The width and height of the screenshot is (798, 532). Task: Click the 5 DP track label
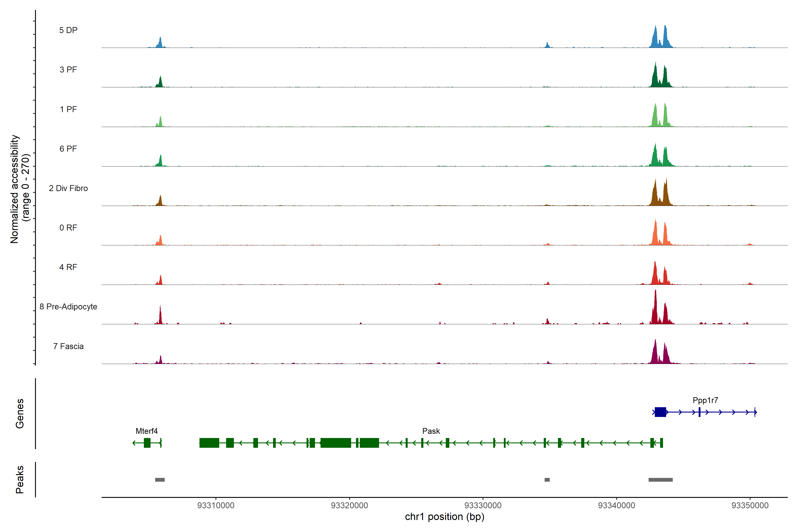(x=68, y=30)
